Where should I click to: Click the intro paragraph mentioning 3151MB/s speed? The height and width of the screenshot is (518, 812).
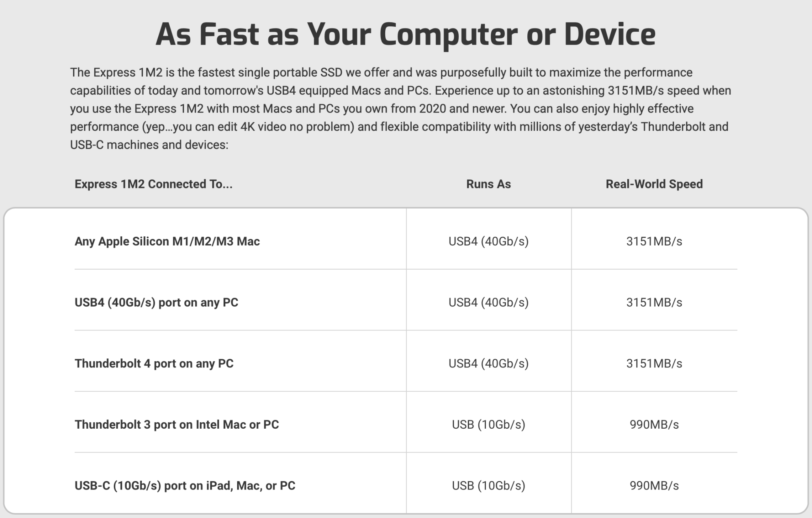401,108
